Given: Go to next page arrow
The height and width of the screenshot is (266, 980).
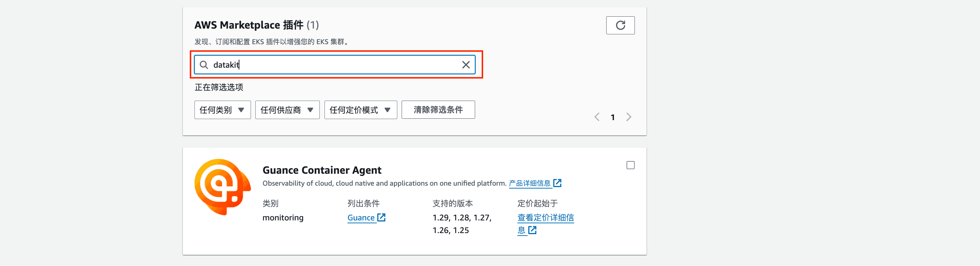Looking at the screenshot, I should coord(628,117).
